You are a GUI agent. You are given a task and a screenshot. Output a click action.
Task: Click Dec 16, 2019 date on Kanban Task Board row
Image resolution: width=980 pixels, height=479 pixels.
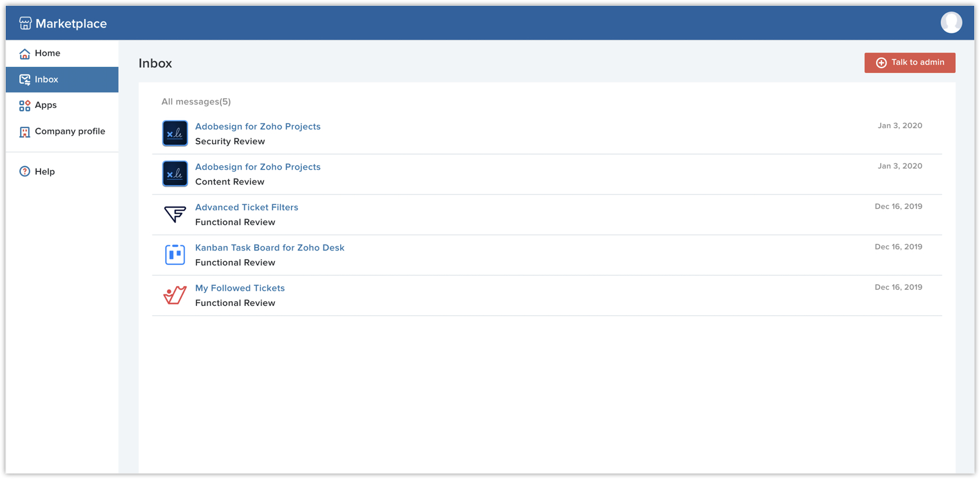pos(898,247)
